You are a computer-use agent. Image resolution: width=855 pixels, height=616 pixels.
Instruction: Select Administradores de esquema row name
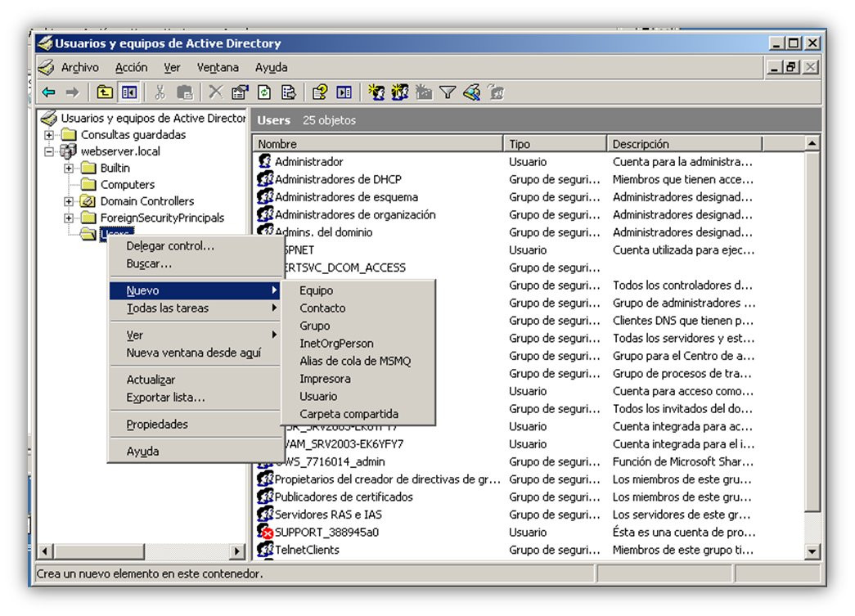pyautogui.click(x=346, y=197)
